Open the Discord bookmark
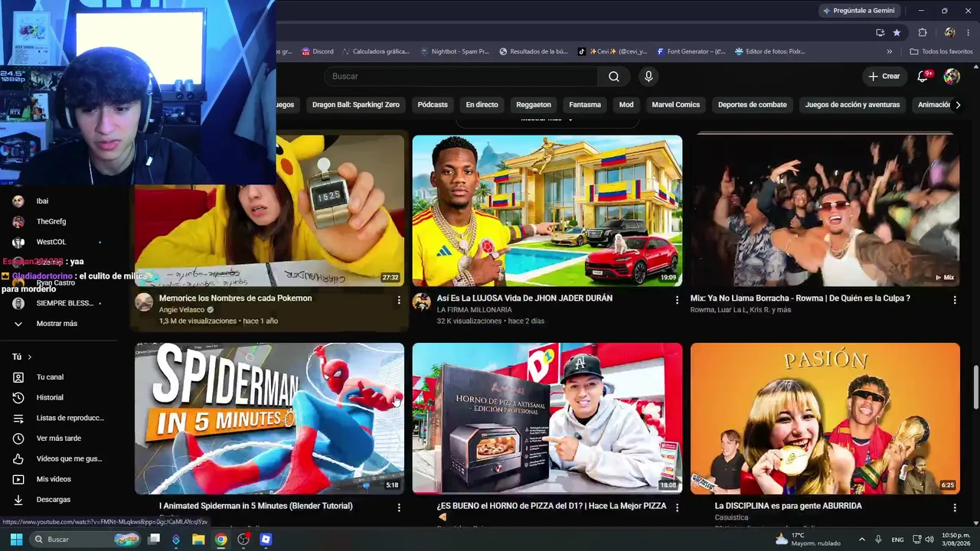 [317, 52]
